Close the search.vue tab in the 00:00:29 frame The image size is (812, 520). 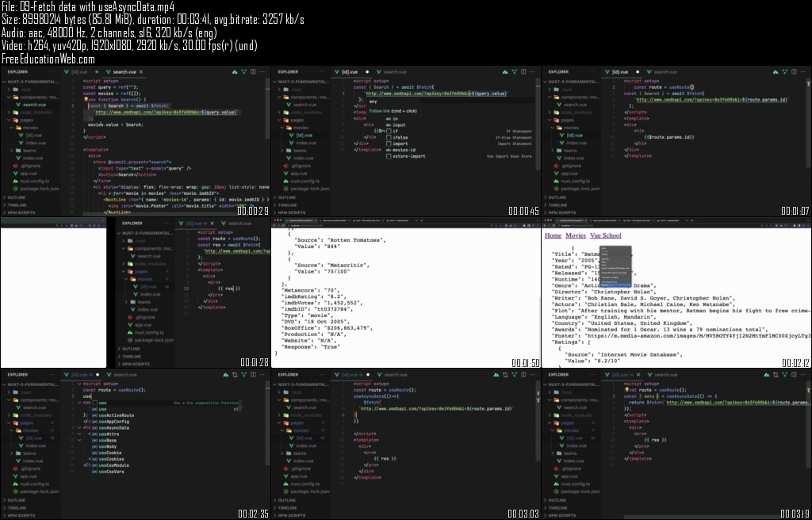pos(141,72)
